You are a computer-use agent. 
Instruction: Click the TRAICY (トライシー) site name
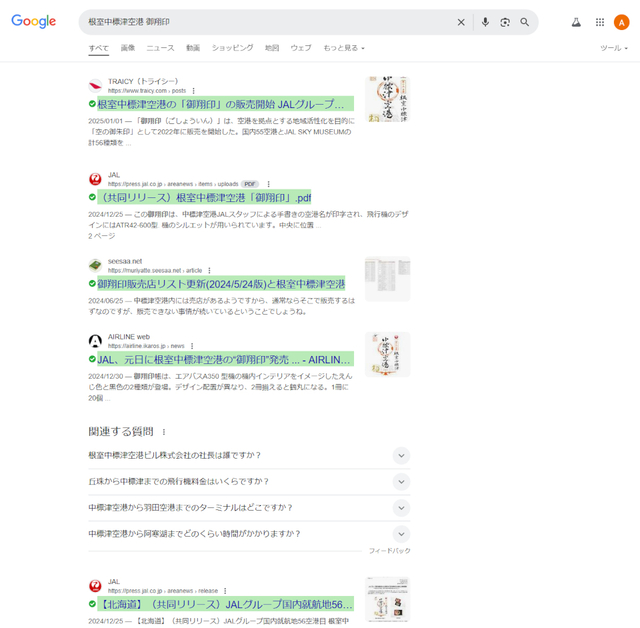[143, 81]
